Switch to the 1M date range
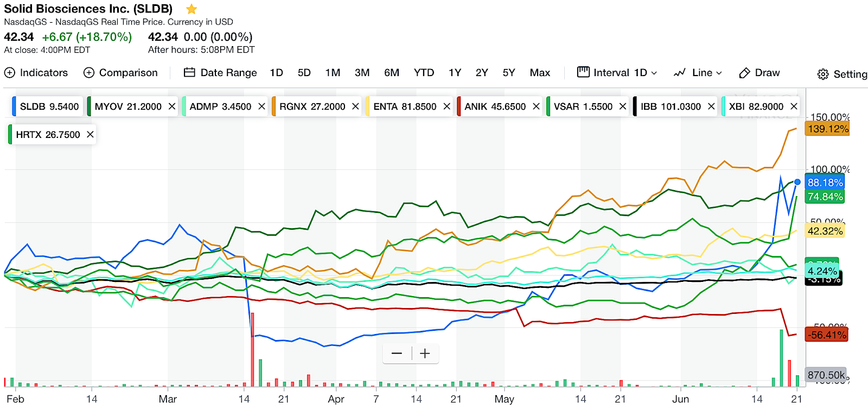Image resolution: width=868 pixels, height=409 pixels. pos(333,73)
